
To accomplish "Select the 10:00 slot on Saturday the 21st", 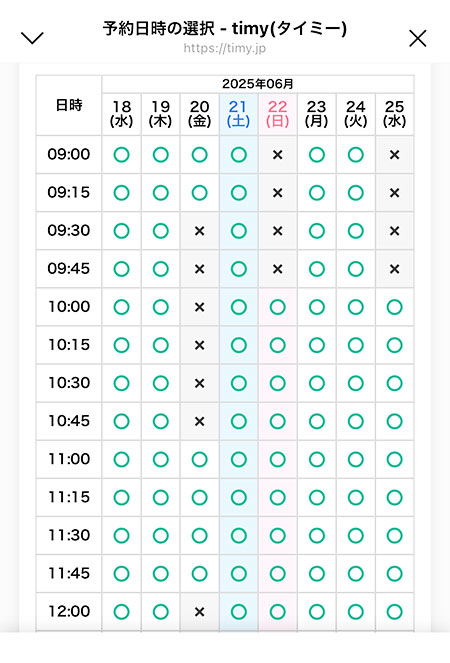I will 239,307.
